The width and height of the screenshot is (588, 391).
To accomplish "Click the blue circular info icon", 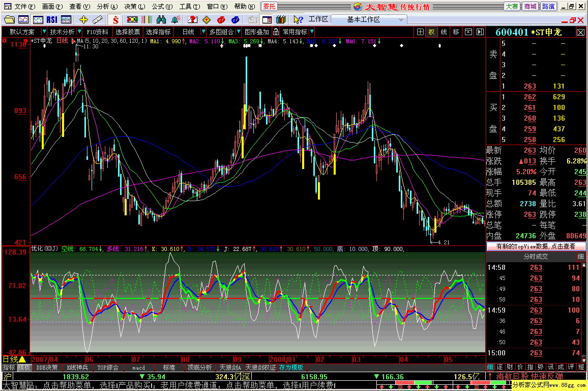I will coord(236,19).
